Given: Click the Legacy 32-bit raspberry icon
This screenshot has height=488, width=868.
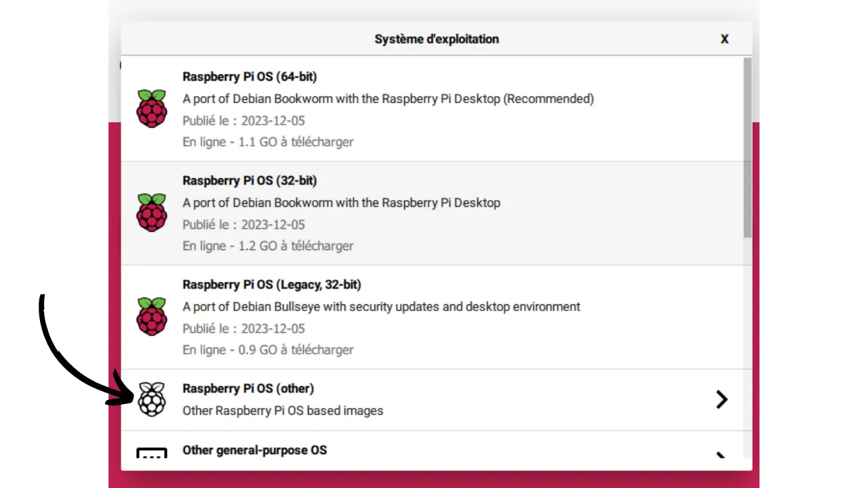Looking at the screenshot, I should [151, 317].
